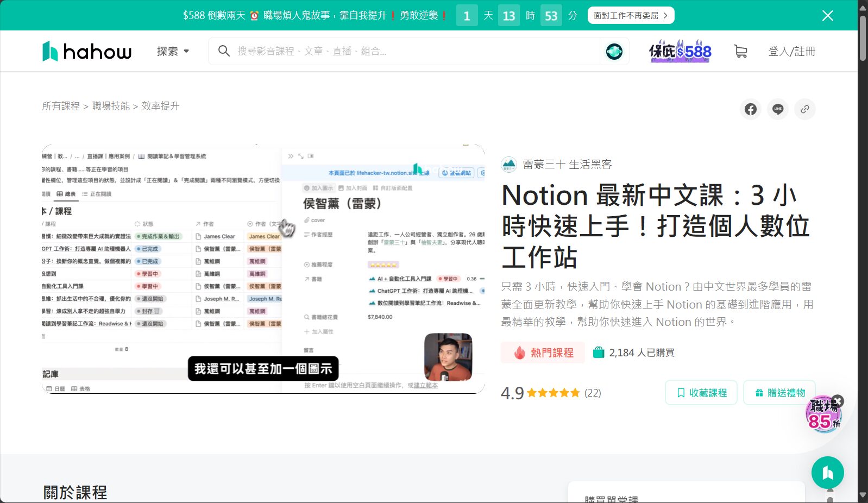Viewport: 868px width, 503px height.
Task: Click the 熱門課程 tag
Action: point(543,353)
